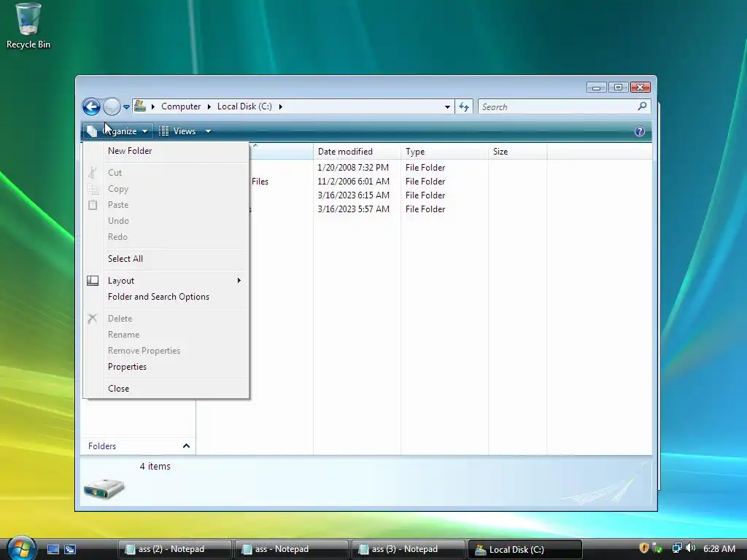Expand the Layout submenu arrow
This screenshot has height=560, width=747.
(239, 281)
